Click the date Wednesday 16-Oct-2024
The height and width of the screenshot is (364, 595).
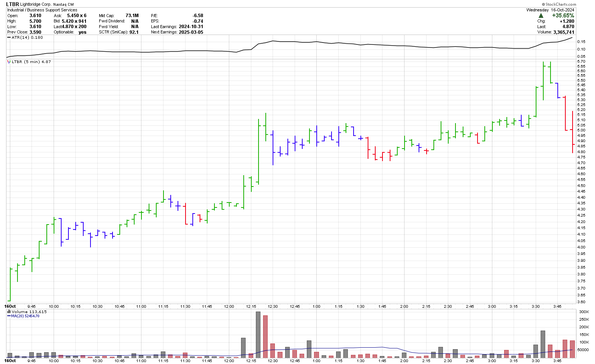(550, 10)
